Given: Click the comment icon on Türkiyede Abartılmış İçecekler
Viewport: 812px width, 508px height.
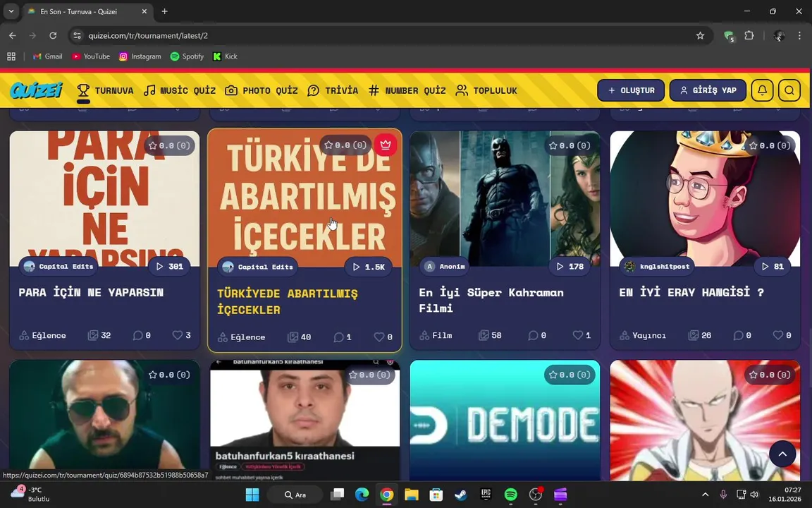Looking at the screenshot, I should pos(338,337).
